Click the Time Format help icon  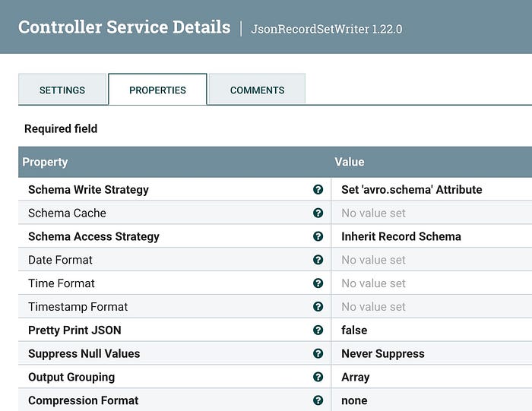pyautogui.click(x=318, y=283)
